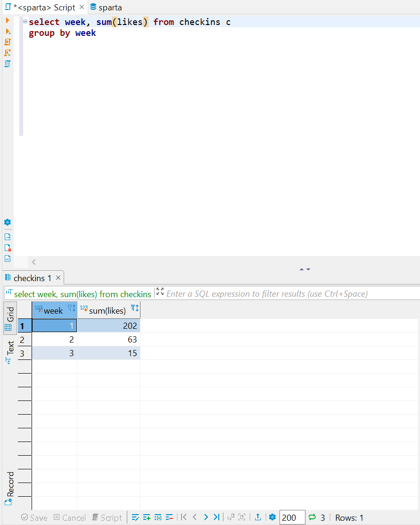Maximize results panel with expand icon
The height and width of the screenshot is (525, 420).
[160, 292]
